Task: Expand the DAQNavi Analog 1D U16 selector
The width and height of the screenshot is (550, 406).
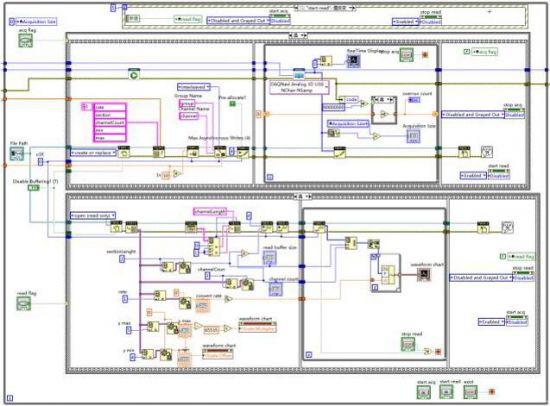Action: point(299,87)
